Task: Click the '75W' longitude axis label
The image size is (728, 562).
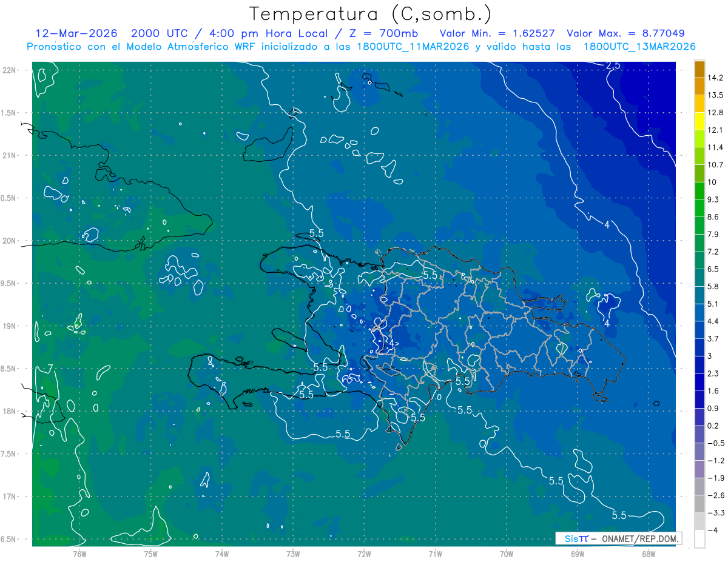Action: (151, 554)
